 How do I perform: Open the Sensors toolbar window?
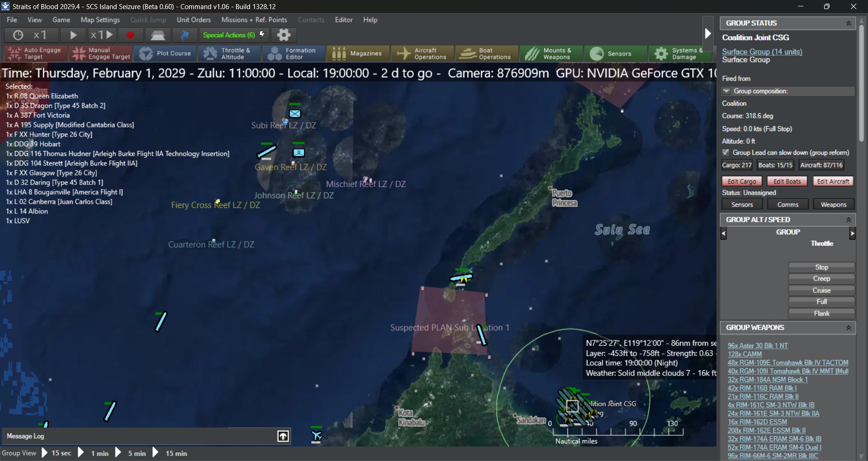tap(615, 53)
